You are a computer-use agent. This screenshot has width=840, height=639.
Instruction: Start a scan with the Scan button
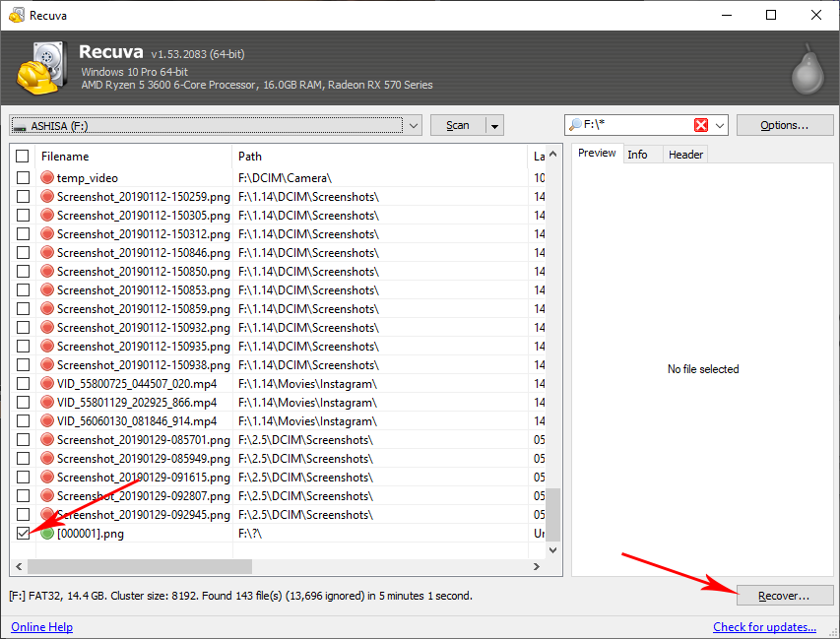pyautogui.click(x=458, y=125)
